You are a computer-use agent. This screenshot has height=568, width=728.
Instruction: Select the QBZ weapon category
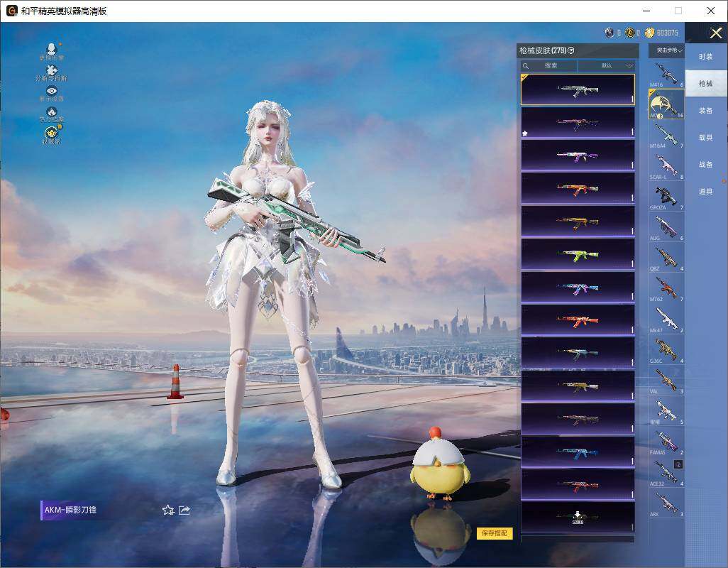point(666,258)
